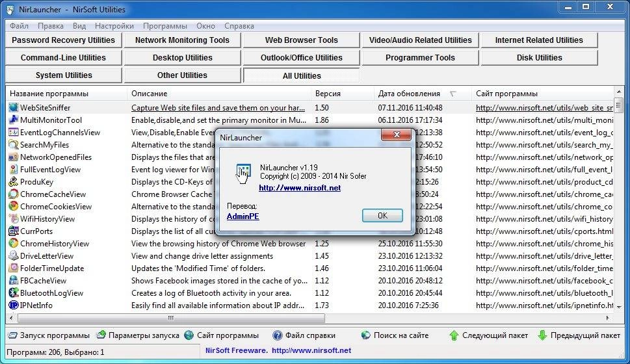Image resolution: width=630 pixels, height=364 pixels.
Task: Go to Следующий пакет green arrow
Action: [x=454, y=335]
